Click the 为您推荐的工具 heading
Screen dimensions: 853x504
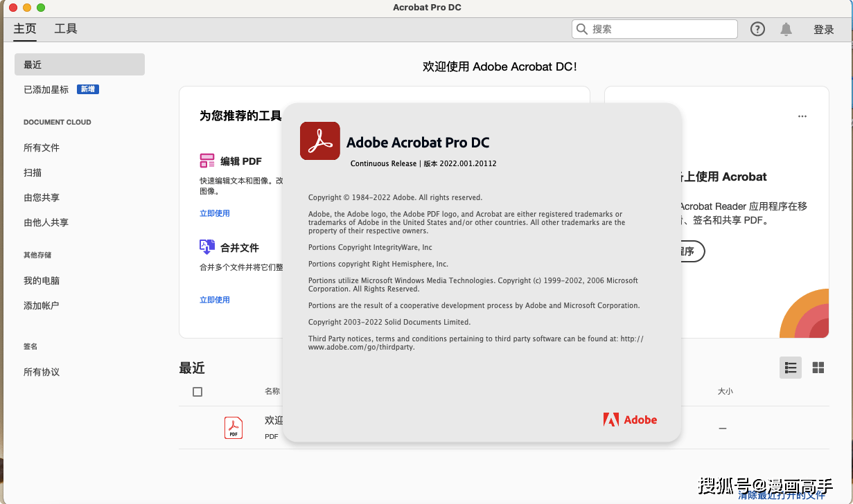click(240, 116)
